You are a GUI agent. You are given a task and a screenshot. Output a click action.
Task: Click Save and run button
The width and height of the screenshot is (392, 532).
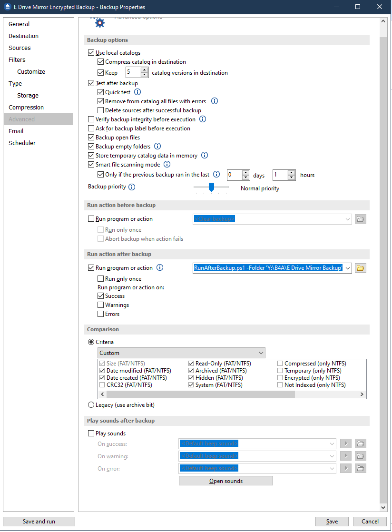click(39, 522)
